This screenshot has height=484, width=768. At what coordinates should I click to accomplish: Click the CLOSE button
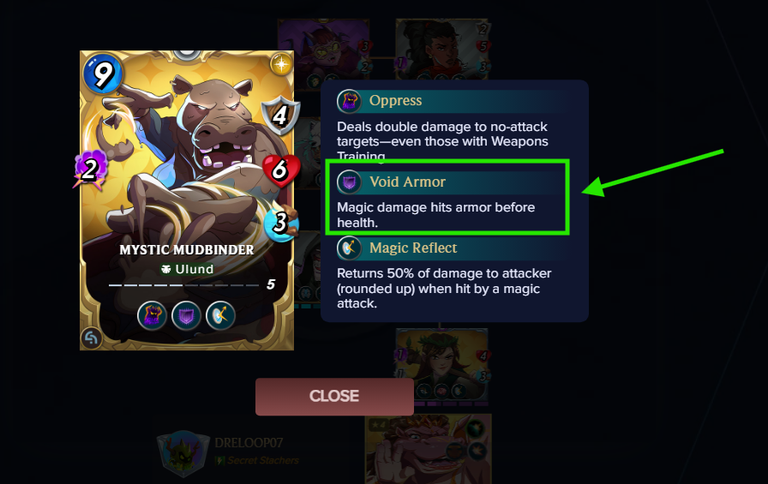(x=335, y=396)
